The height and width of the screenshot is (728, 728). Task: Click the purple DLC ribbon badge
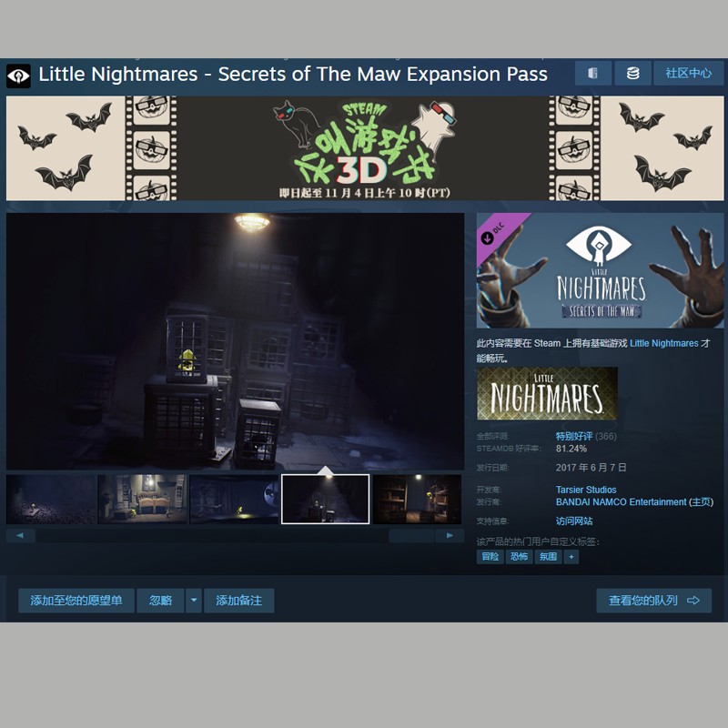[497, 232]
